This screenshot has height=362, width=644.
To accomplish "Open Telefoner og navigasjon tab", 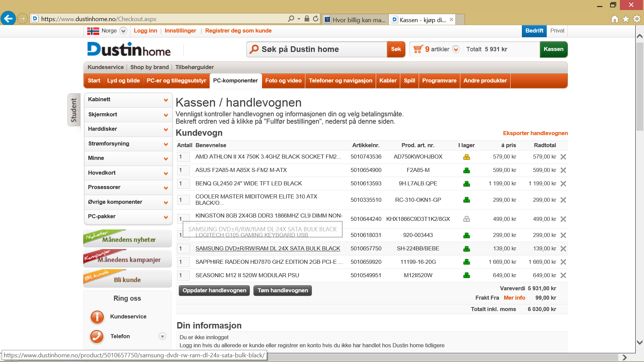I will [340, 81].
